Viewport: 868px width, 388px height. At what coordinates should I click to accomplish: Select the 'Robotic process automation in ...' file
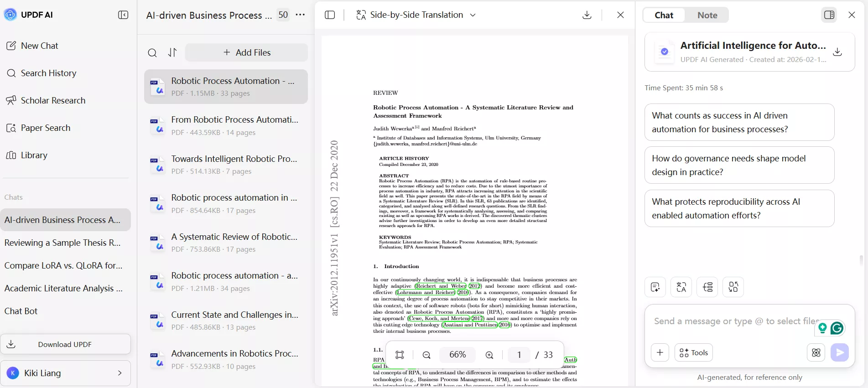point(226,203)
